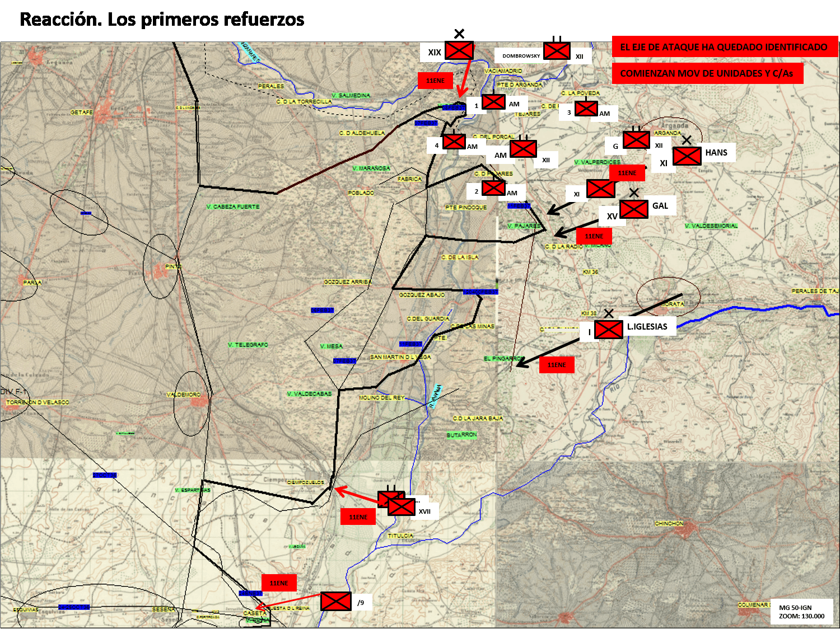840x629 pixels.
Task: Click the 11ENE label next to HANS XI
Action: coord(627,173)
